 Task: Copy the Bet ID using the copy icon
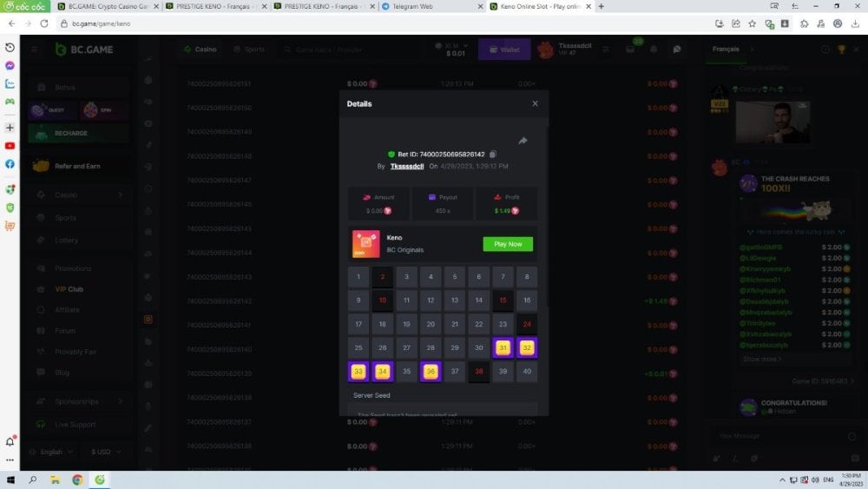pyautogui.click(x=493, y=154)
